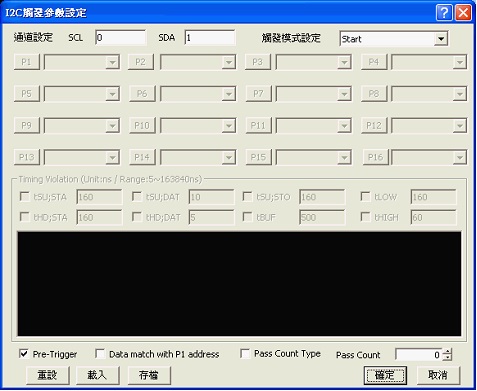This screenshot has width=477, height=391.
Task: Click the P12 button
Action: click(x=374, y=126)
